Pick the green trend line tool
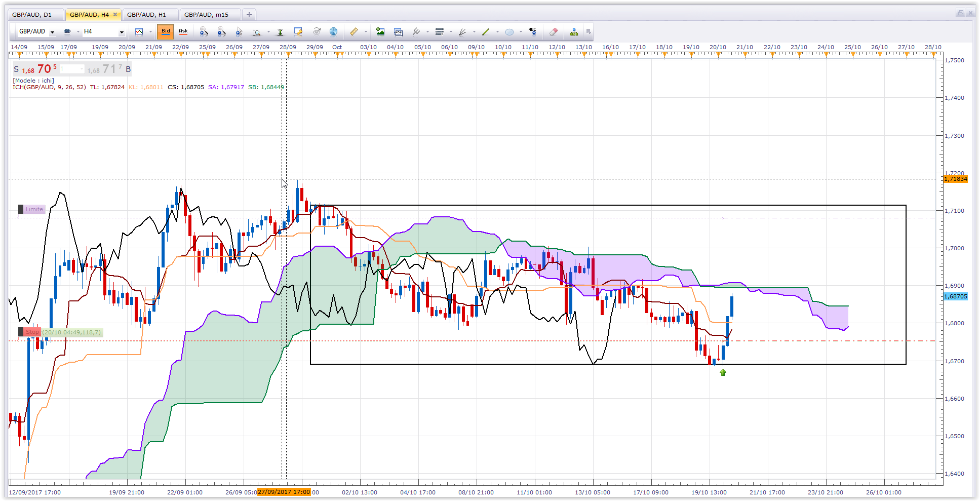 (486, 32)
